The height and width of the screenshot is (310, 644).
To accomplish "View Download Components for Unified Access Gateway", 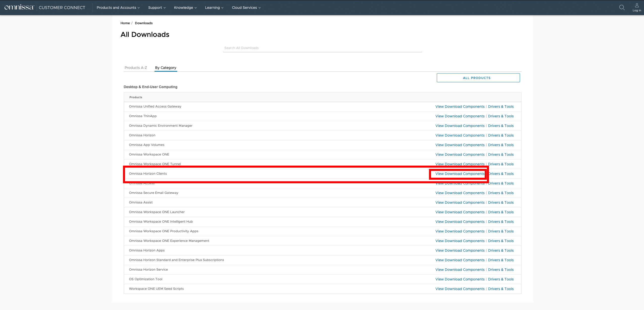I will click(x=460, y=107).
